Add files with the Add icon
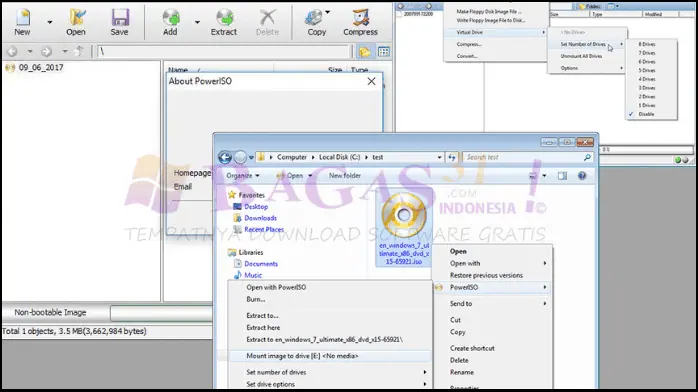The width and height of the screenshot is (698, 392). [x=170, y=22]
